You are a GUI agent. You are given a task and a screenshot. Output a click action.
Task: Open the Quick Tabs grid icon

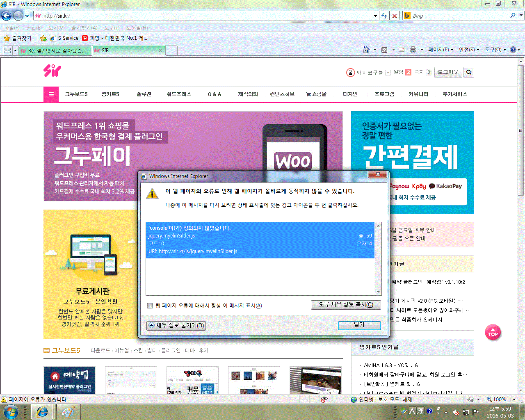(7, 50)
